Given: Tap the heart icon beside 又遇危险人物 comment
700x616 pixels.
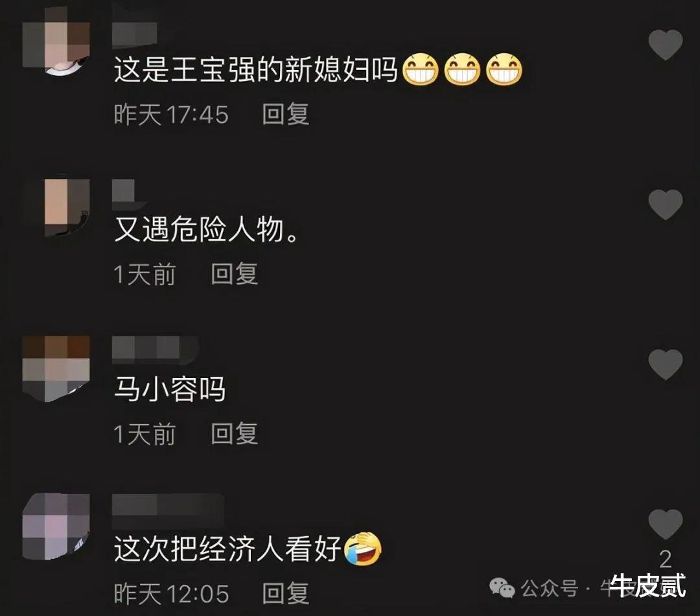Looking at the screenshot, I should (665, 205).
